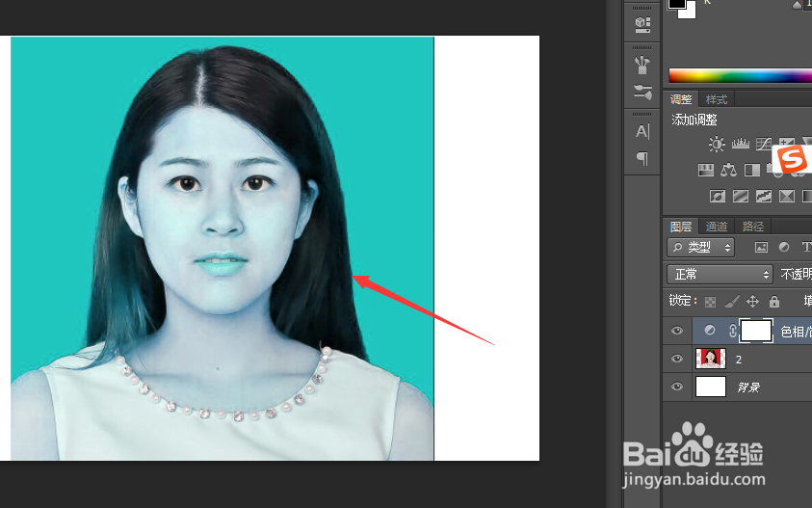Hide the Hue/Saturation adjustment layer

677,331
